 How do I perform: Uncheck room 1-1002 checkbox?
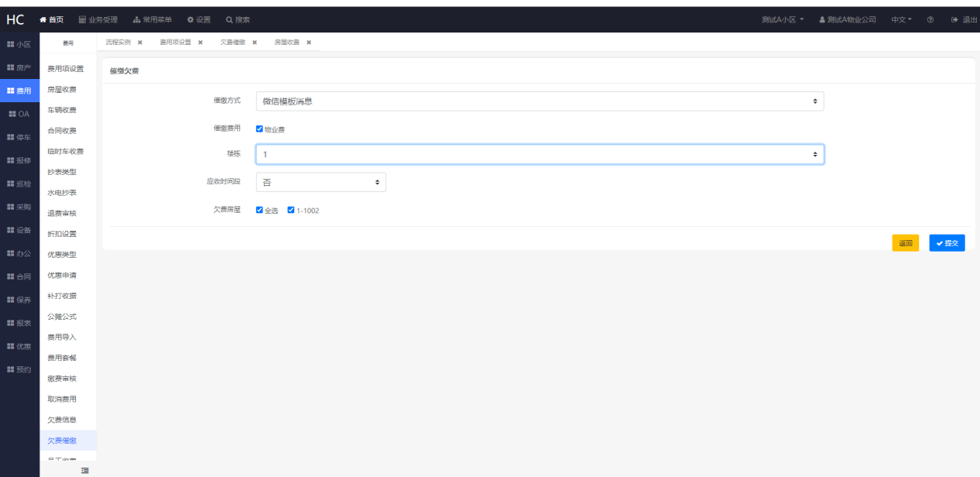(291, 210)
